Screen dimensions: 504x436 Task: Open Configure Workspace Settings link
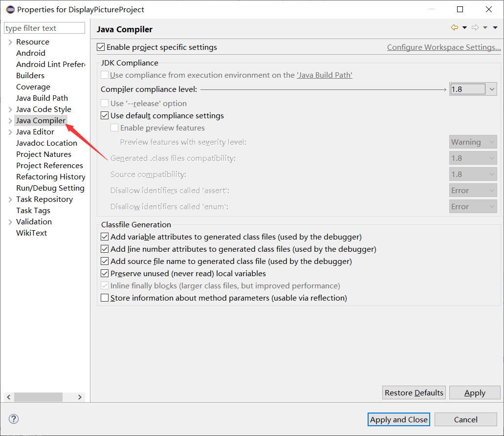(443, 47)
